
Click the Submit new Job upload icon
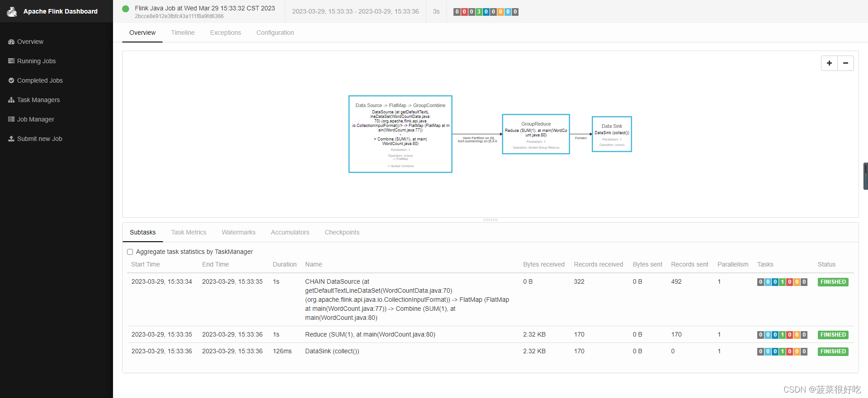point(11,139)
